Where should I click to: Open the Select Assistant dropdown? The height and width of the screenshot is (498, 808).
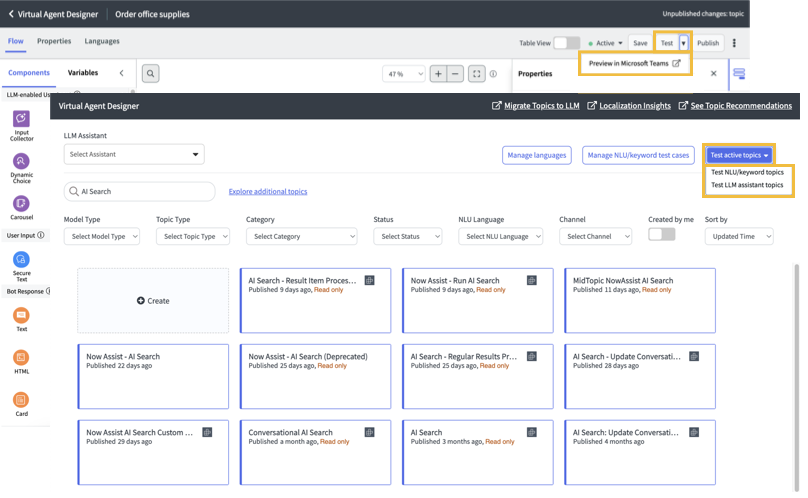pyautogui.click(x=134, y=154)
